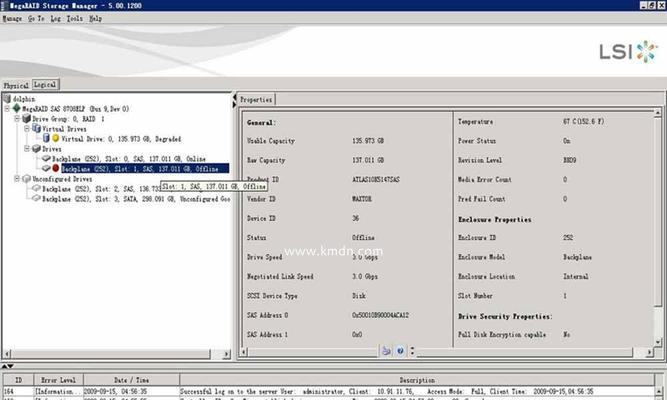Viewport: 667px width, 400px height.
Task: Click the Error Level column header
Action: [x=58, y=380]
